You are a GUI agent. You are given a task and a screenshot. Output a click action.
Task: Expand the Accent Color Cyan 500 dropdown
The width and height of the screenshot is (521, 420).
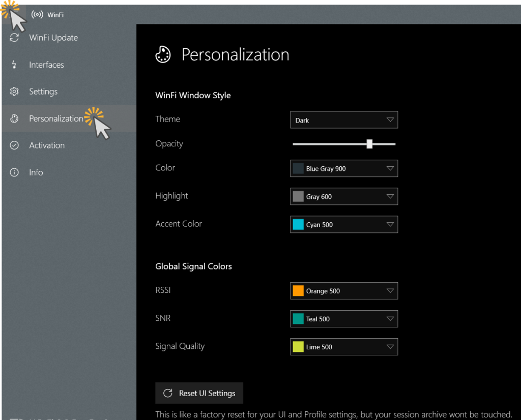[343, 224]
